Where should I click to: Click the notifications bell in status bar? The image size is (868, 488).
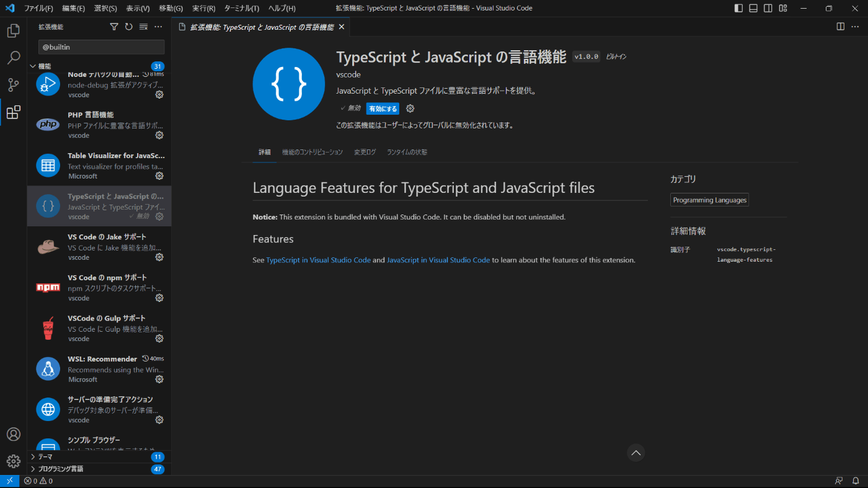[856, 481]
